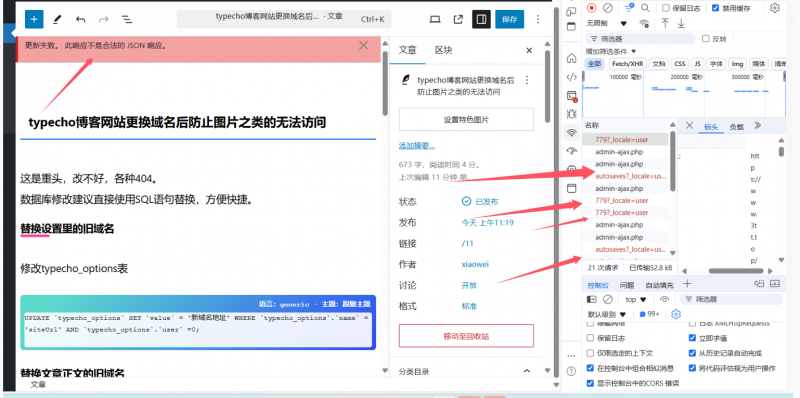This screenshot has height=398, width=800.
Task: Open network conditions wifi icon
Action: coord(644,23)
